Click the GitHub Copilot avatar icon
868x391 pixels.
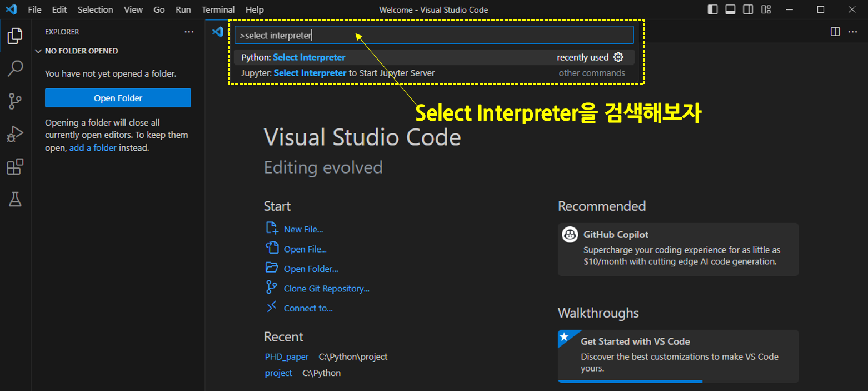[x=570, y=235]
